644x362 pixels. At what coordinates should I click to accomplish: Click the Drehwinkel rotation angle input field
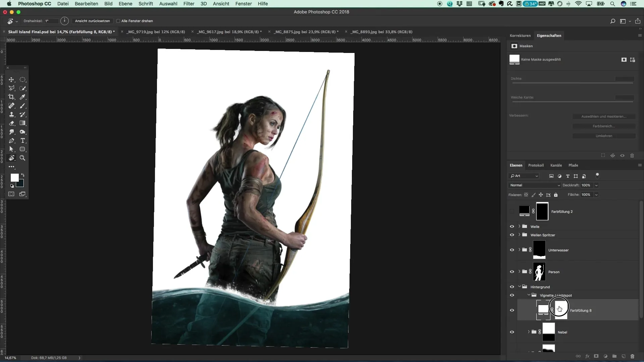(51, 21)
